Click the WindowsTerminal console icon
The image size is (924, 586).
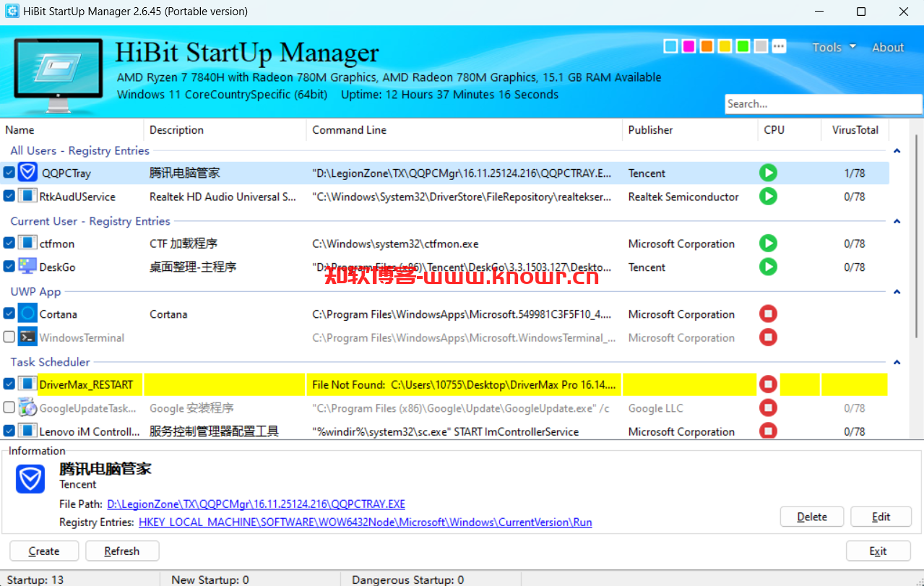point(27,337)
